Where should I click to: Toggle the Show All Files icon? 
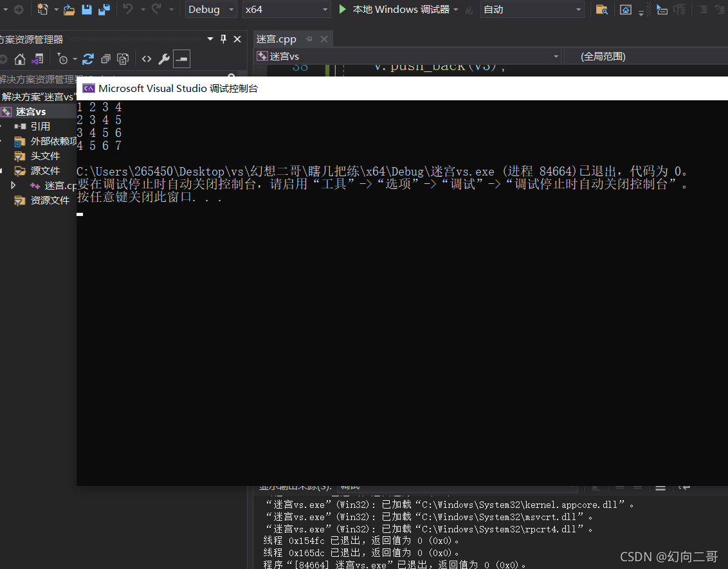[x=123, y=59]
